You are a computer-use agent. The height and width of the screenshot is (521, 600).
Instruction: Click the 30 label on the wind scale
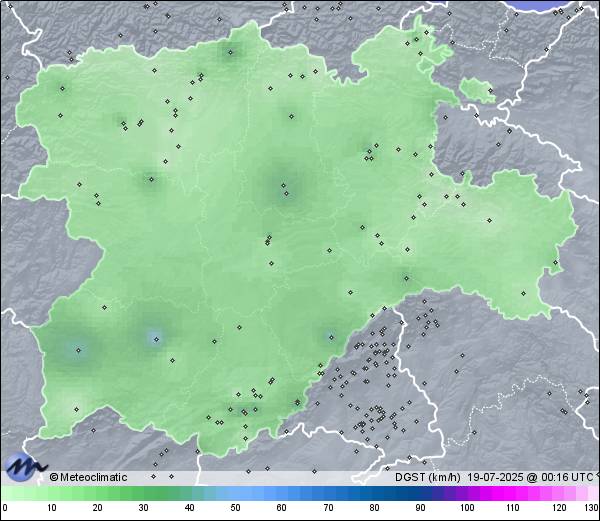click(x=143, y=508)
